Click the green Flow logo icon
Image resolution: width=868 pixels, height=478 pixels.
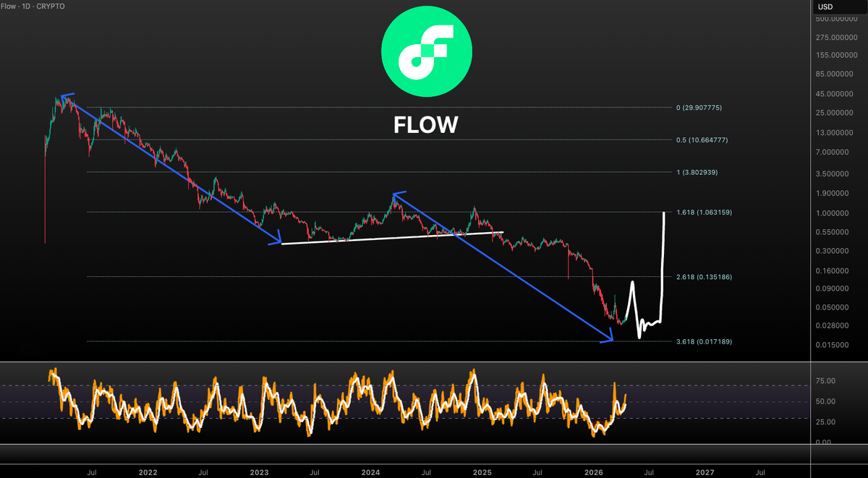pos(427,51)
